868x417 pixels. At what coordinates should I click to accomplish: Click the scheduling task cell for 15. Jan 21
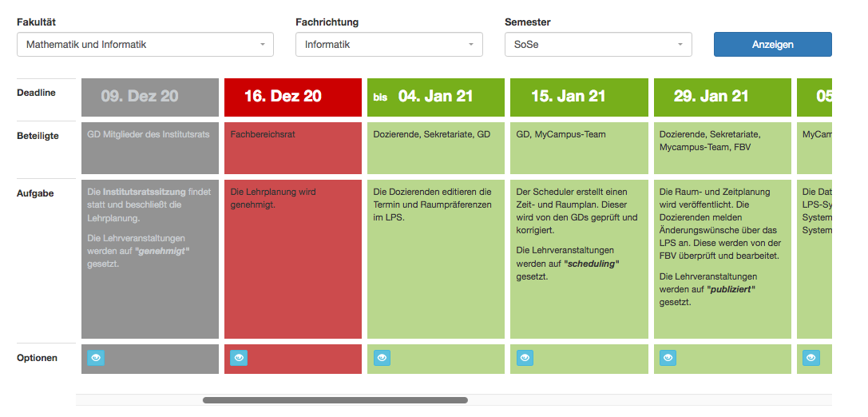point(579,259)
